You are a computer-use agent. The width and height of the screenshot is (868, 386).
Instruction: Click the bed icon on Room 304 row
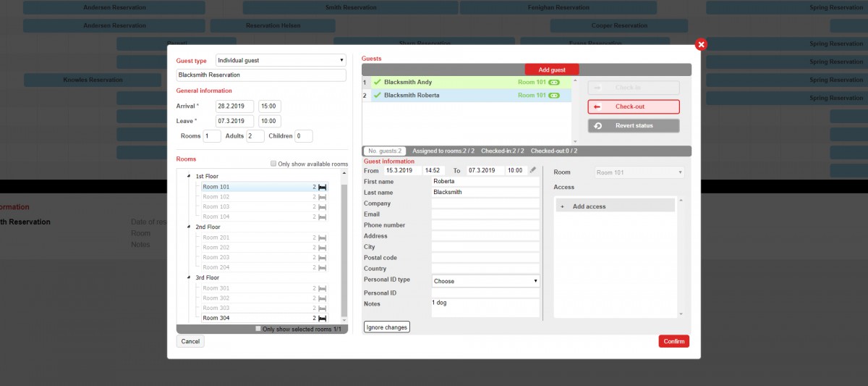click(x=323, y=318)
